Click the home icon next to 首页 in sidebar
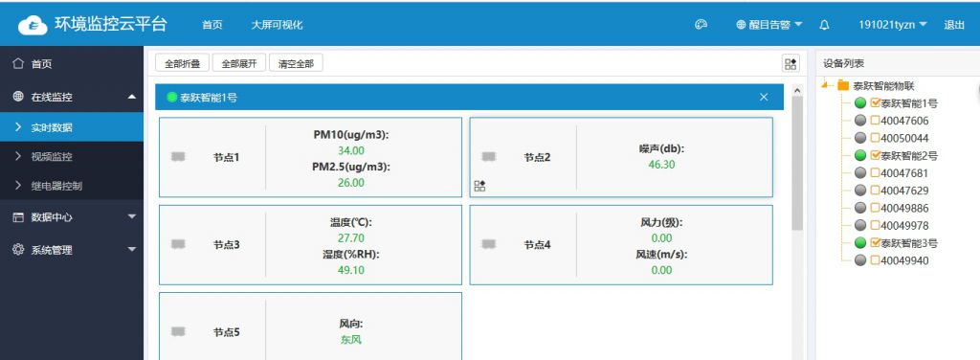 (x=18, y=63)
